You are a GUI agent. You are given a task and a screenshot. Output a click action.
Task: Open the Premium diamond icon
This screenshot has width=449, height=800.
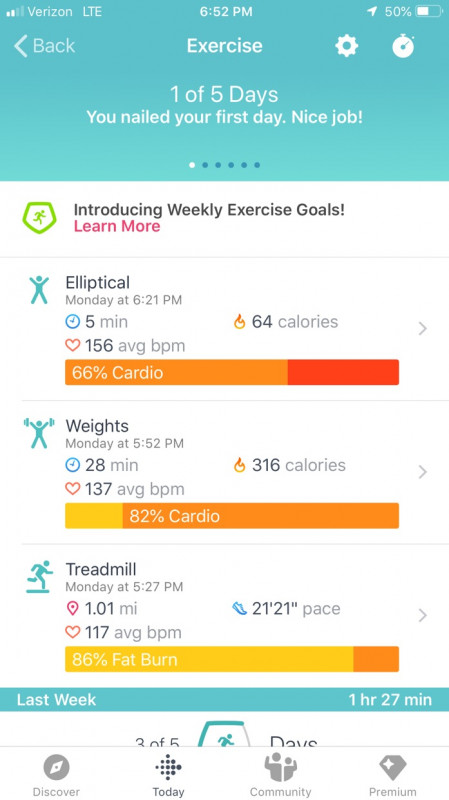pyautogui.click(x=392, y=767)
